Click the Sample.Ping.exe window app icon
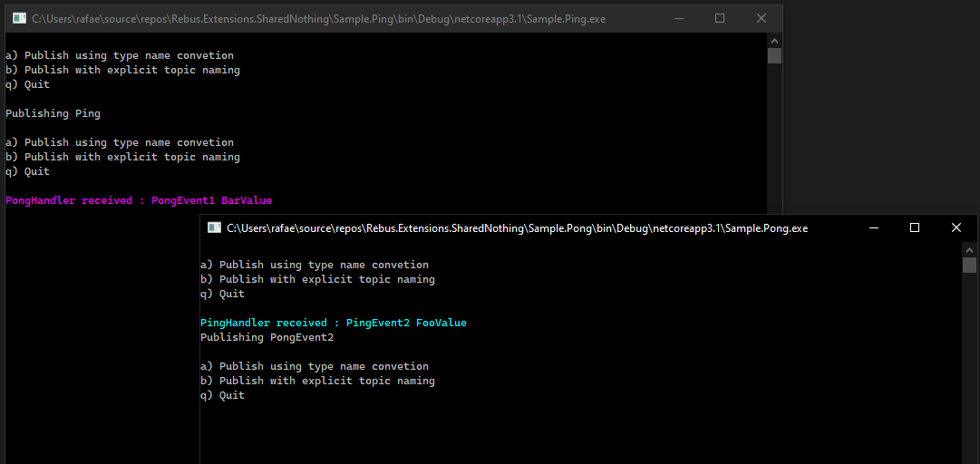980x464 pixels. [x=20, y=19]
